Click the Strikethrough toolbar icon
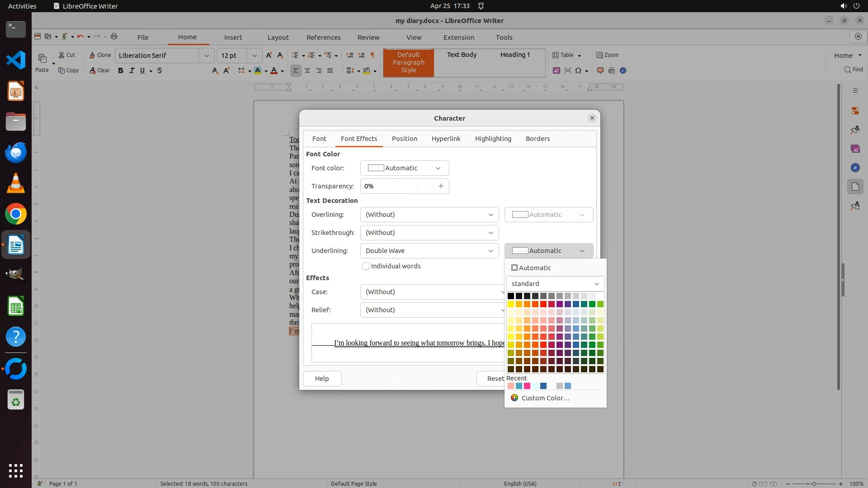This screenshot has height=488, width=868. (x=159, y=70)
